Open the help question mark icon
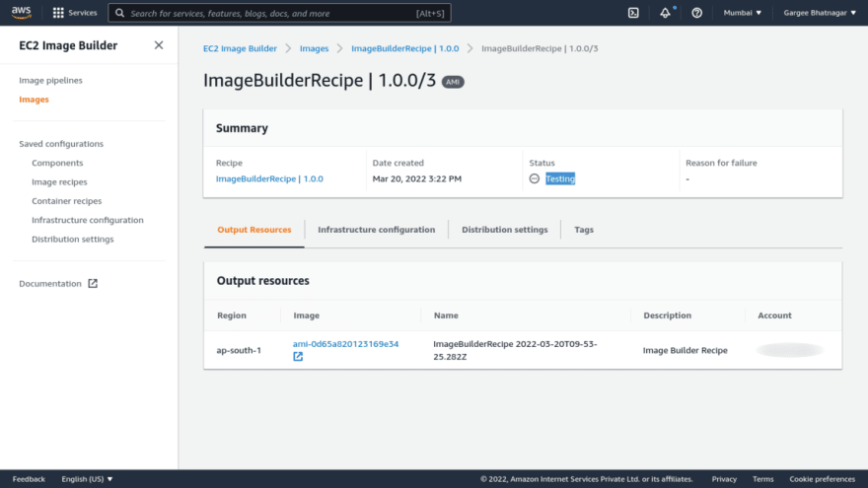The height and width of the screenshot is (488, 868). (x=697, y=13)
